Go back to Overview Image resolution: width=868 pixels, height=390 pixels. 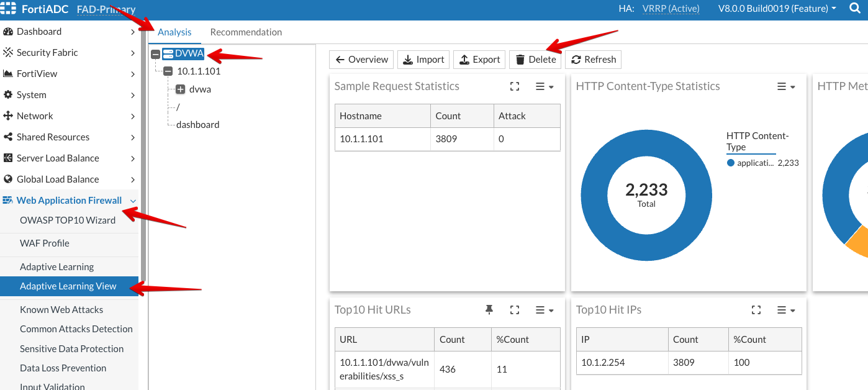point(361,60)
